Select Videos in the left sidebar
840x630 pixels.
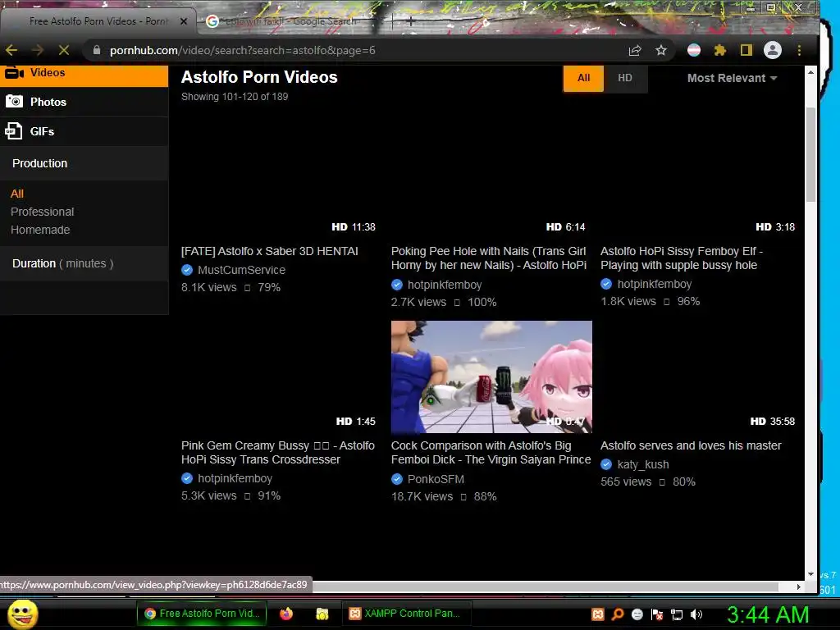coord(84,73)
